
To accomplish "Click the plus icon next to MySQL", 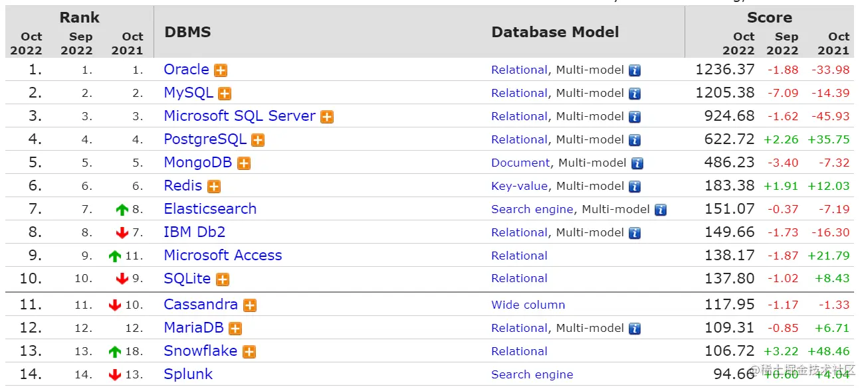I will coord(225,94).
